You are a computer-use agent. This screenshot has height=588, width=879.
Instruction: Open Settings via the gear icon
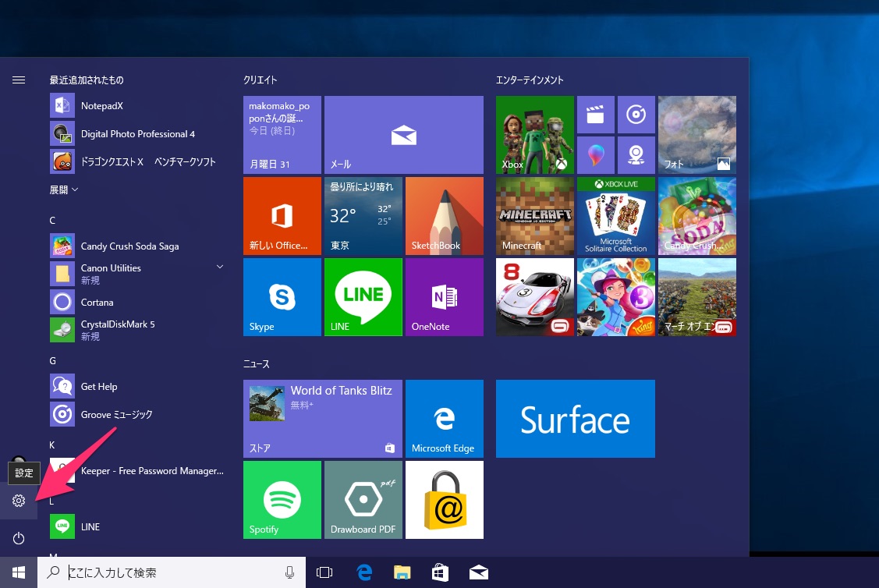point(19,501)
